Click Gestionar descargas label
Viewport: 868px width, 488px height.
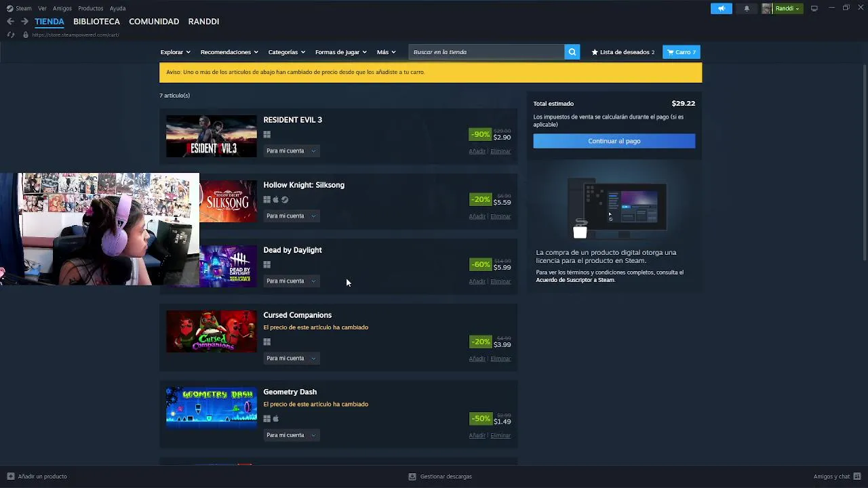(x=446, y=476)
